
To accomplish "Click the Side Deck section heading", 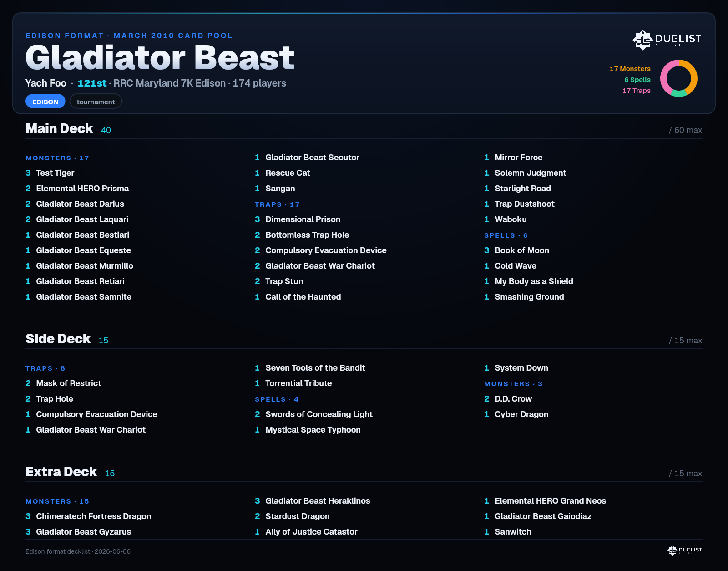I will coord(58,339).
